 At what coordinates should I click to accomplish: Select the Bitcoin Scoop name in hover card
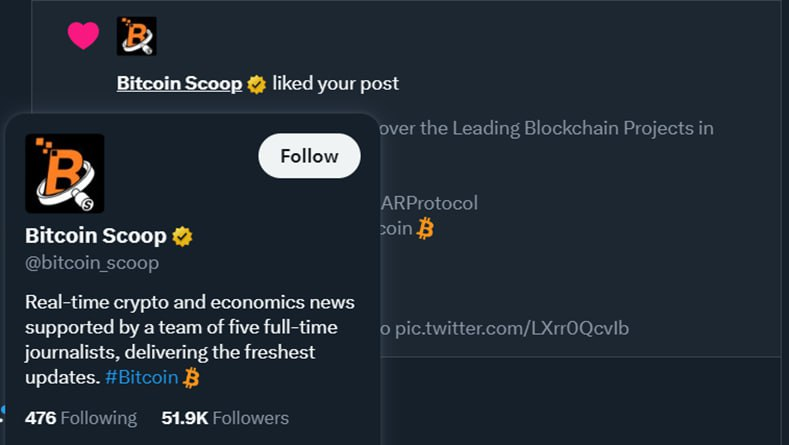click(95, 237)
